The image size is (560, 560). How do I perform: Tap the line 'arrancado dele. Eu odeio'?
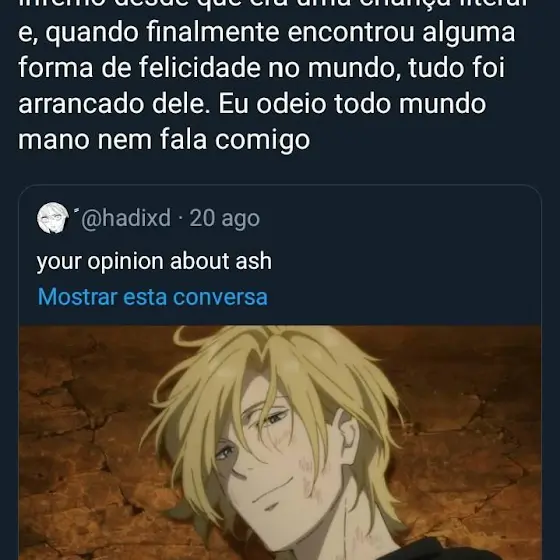point(252,104)
